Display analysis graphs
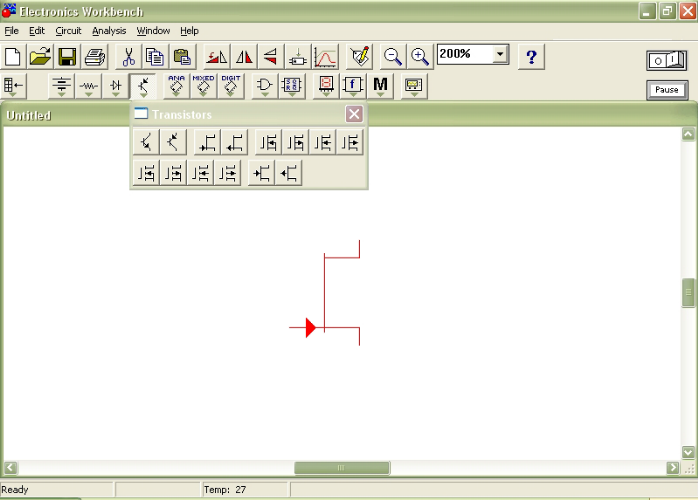The image size is (698, 500). (x=325, y=57)
